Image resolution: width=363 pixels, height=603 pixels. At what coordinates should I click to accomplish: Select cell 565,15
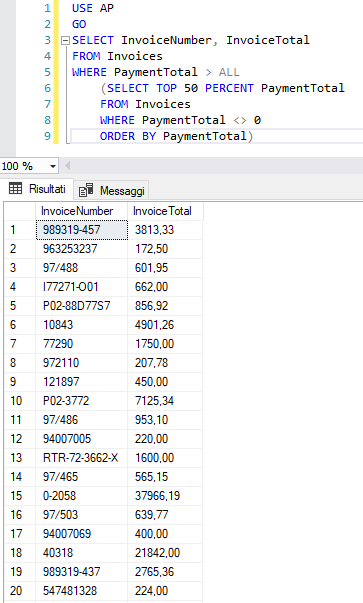pos(165,477)
